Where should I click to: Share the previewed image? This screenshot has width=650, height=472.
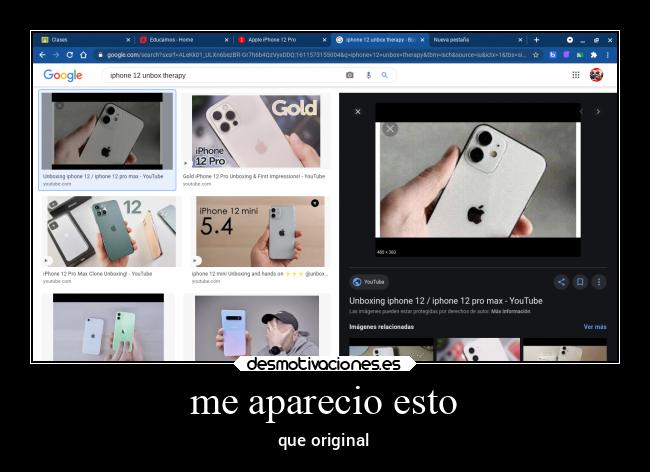[x=561, y=282]
